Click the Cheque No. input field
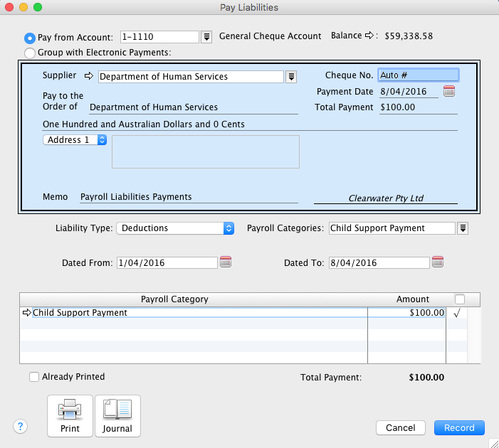This screenshot has width=499, height=448. point(419,75)
